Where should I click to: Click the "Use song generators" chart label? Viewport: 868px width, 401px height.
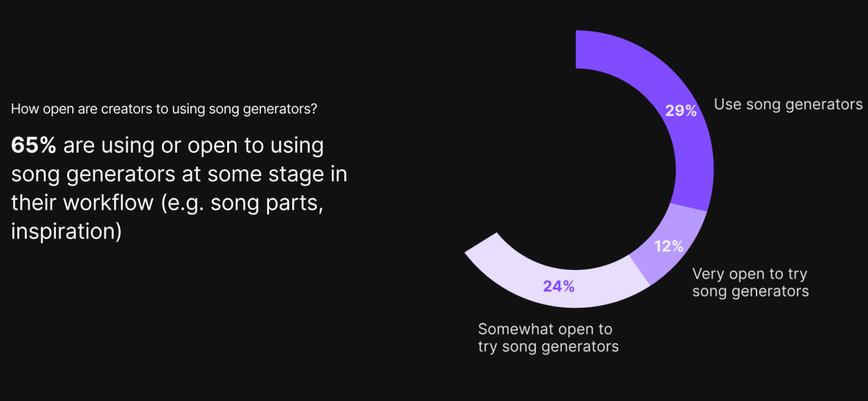[788, 105]
